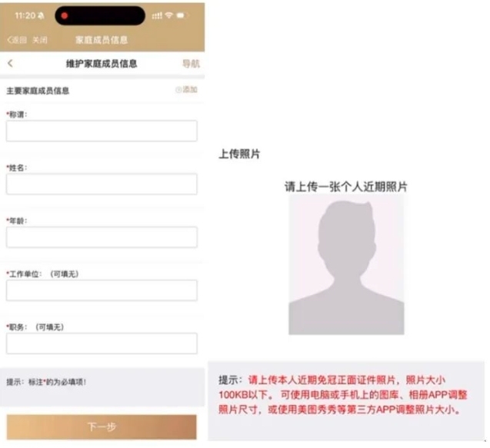490x448 pixels.
Task: Tap the silent bell icon beside time
Action: click(x=41, y=15)
